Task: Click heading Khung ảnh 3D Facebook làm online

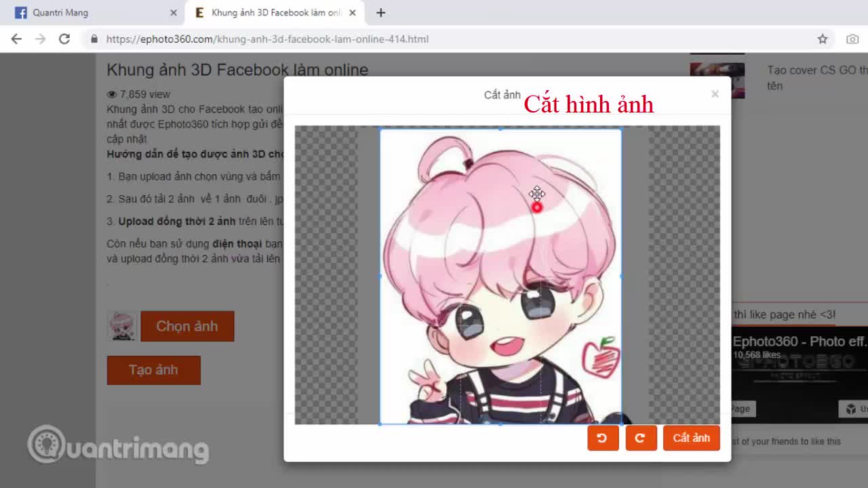Action: click(237, 70)
